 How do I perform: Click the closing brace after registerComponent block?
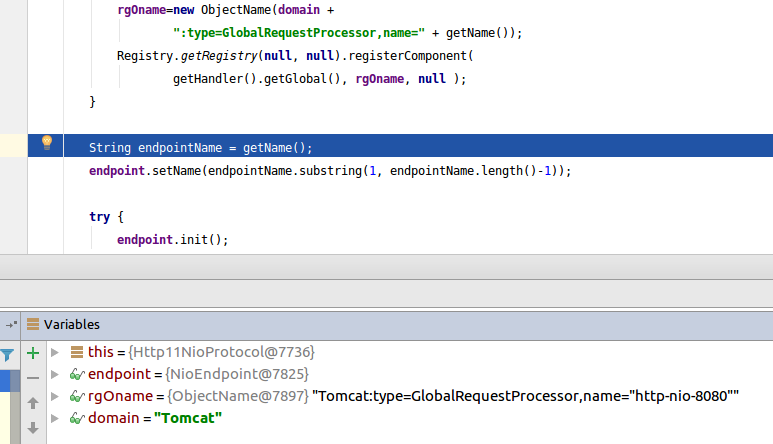tap(92, 102)
